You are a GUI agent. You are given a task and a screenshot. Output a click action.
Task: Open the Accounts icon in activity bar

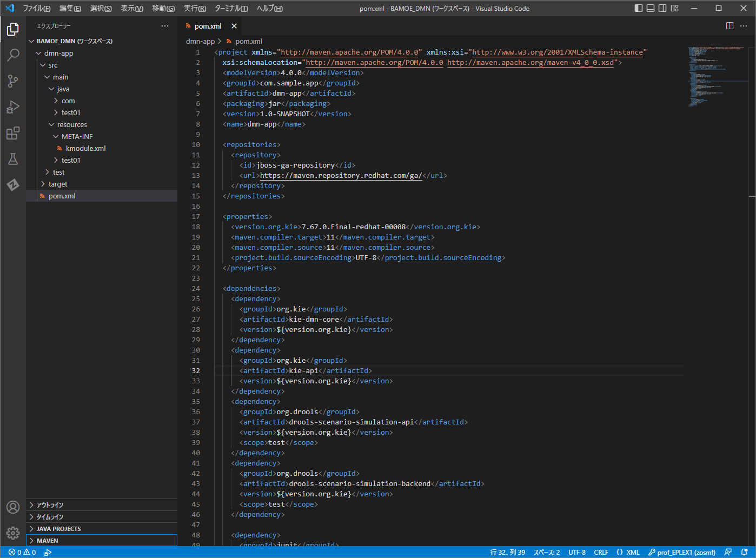(x=13, y=507)
